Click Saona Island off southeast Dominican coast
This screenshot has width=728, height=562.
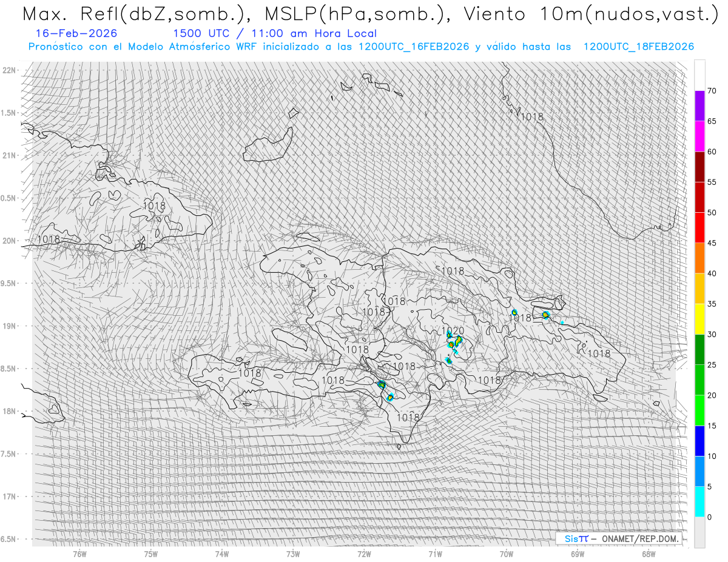(x=601, y=398)
